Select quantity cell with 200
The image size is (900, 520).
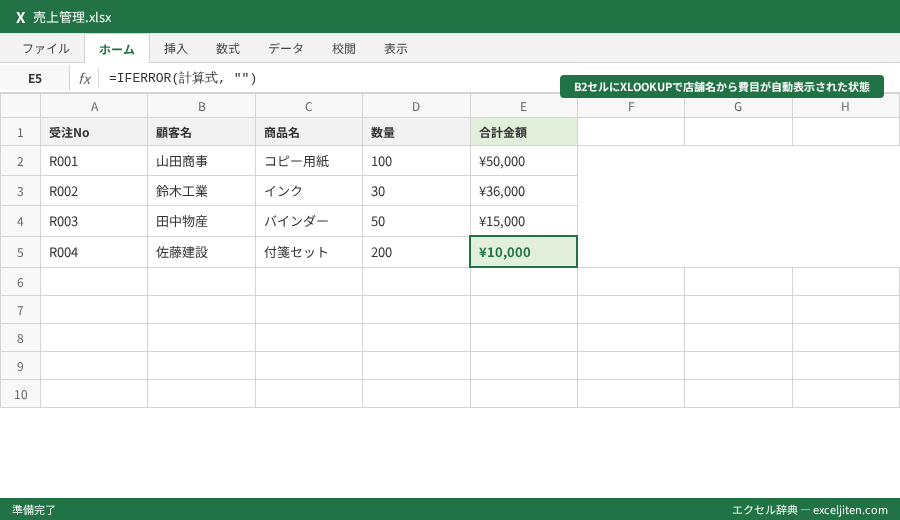416,252
